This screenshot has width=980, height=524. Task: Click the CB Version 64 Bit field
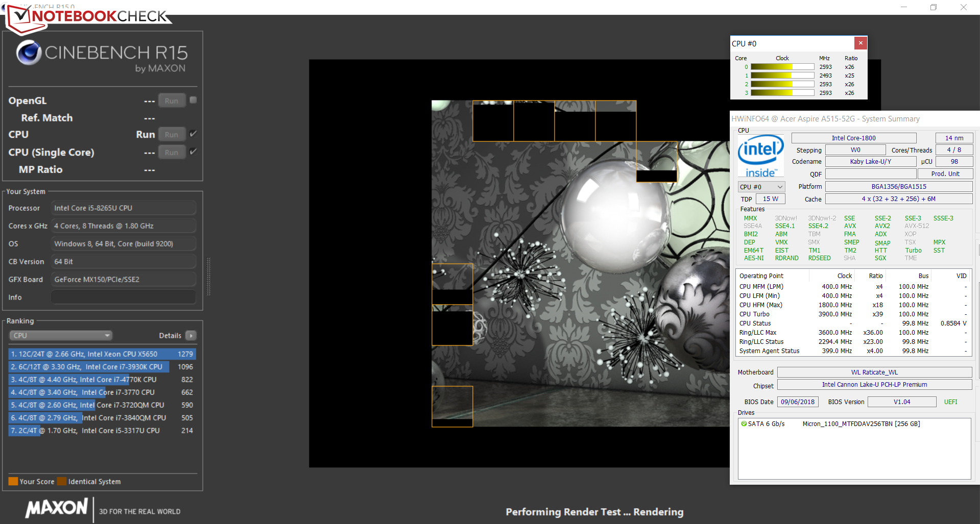tap(124, 262)
